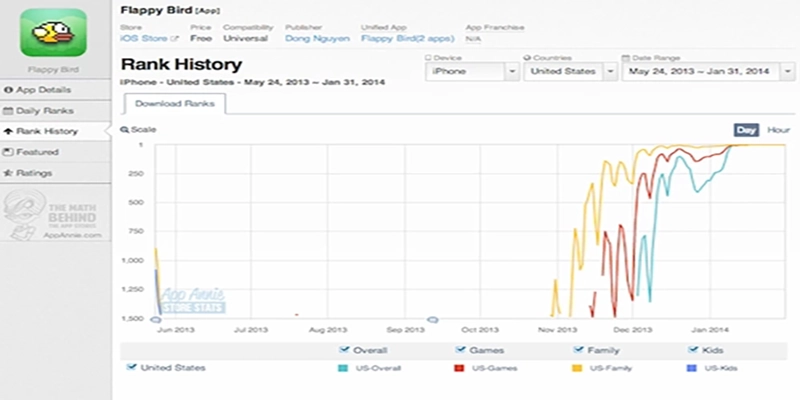The image size is (800, 400).
Task: Click the US-Kids legend label
Action: [x=721, y=368]
